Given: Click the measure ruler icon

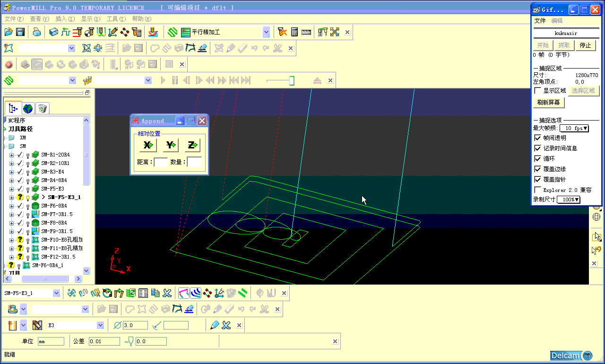Looking at the screenshot, I should click(x=306, y=32).
